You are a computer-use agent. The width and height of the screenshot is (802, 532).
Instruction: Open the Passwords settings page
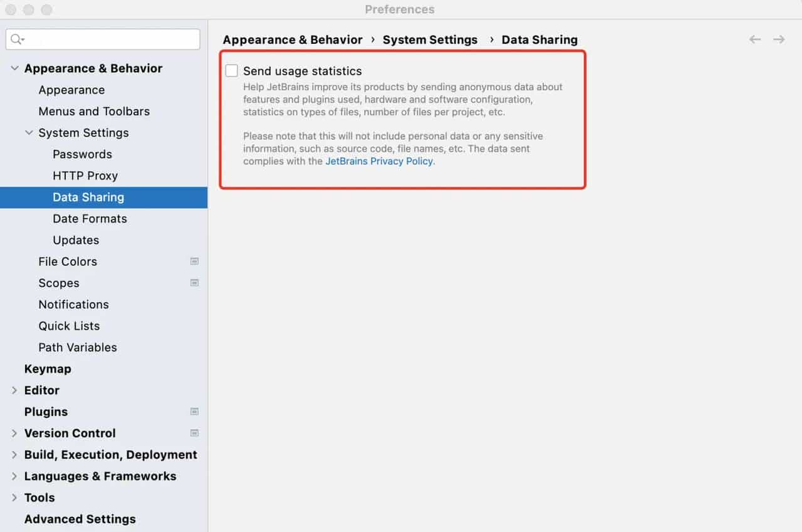(x=82, y=154)
